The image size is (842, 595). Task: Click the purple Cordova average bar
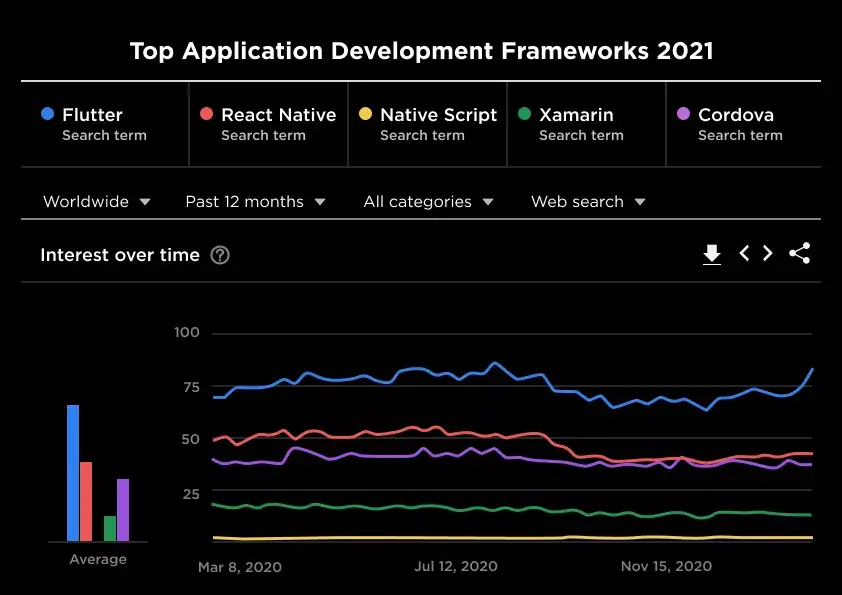123,510
